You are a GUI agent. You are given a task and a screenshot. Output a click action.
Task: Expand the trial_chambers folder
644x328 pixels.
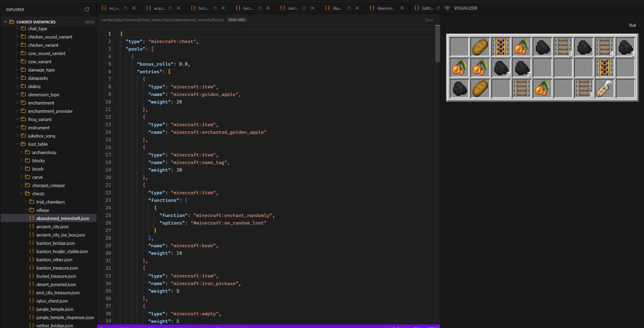[x=25, y=202]
